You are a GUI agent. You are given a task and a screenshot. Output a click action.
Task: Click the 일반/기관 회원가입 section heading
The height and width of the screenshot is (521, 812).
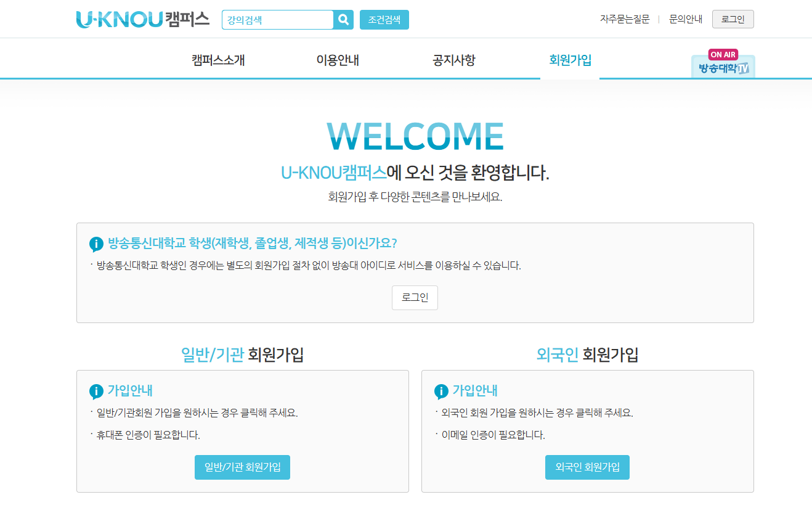tap(242, 355)
